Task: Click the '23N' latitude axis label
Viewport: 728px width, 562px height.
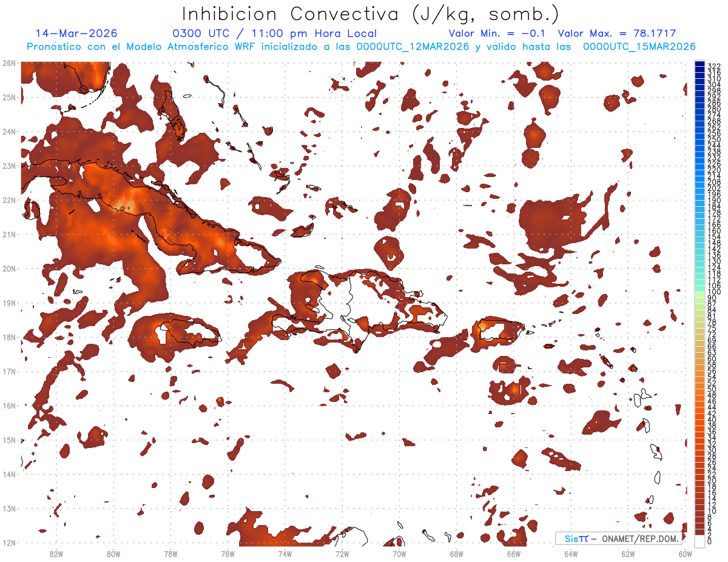Action: pyautogui.click(x=8, y=166)
